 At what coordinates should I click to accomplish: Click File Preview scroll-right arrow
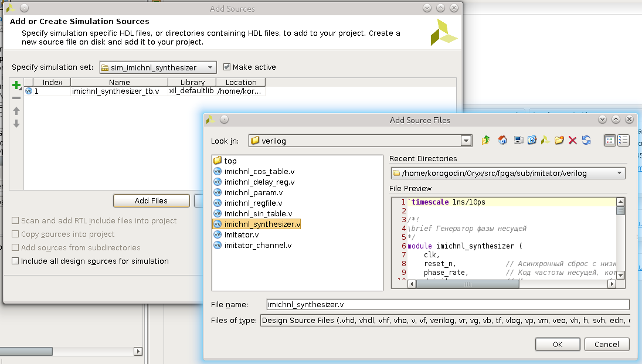point(612,284)
